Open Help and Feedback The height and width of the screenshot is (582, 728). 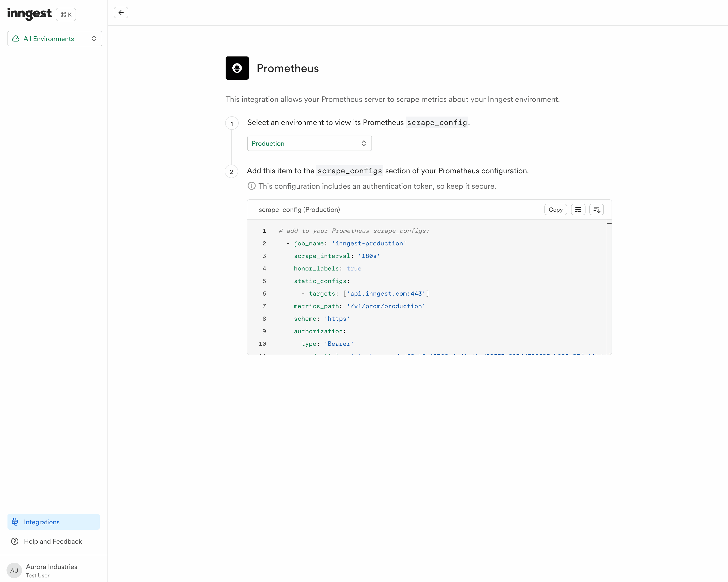coord(53,541)
